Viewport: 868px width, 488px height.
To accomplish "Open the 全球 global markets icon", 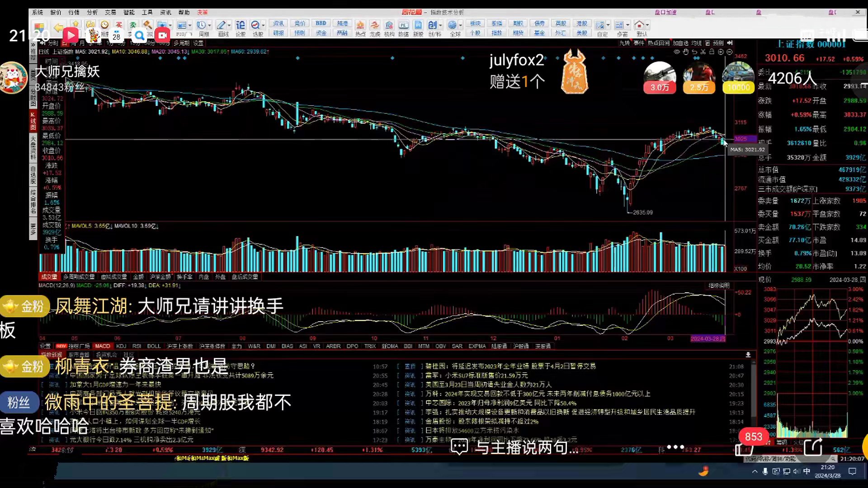I will pos(453,25).
